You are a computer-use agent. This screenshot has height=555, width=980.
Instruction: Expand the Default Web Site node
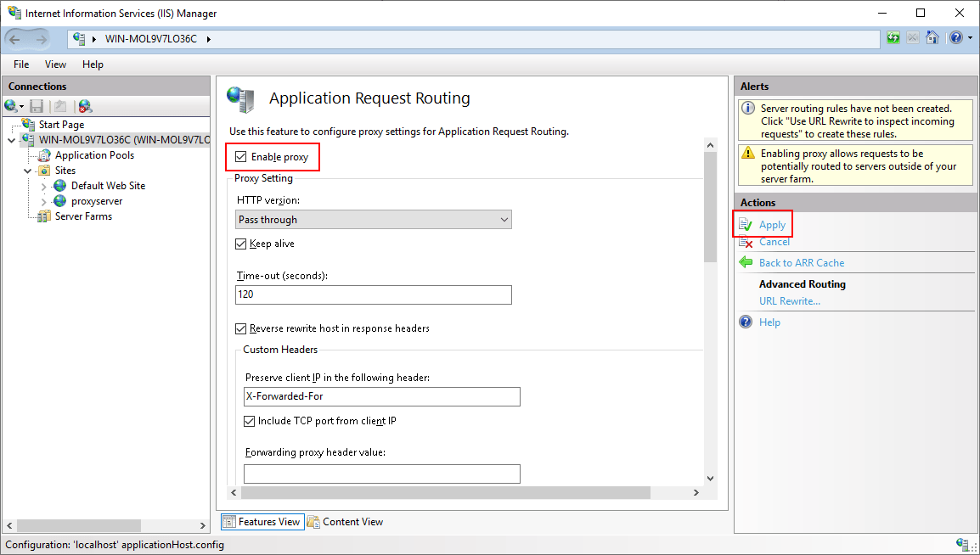coord(42,185)
